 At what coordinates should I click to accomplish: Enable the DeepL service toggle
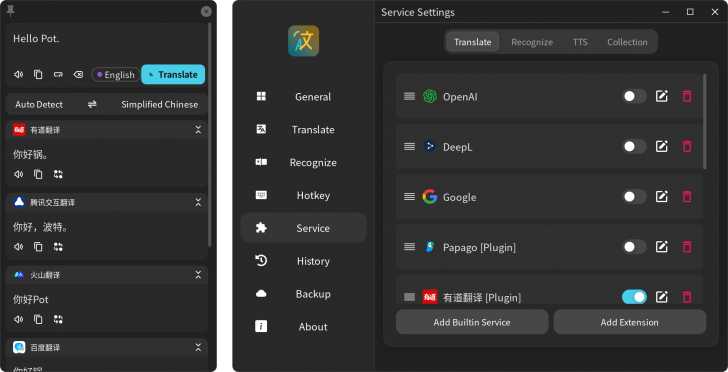[x=634, y=146]
